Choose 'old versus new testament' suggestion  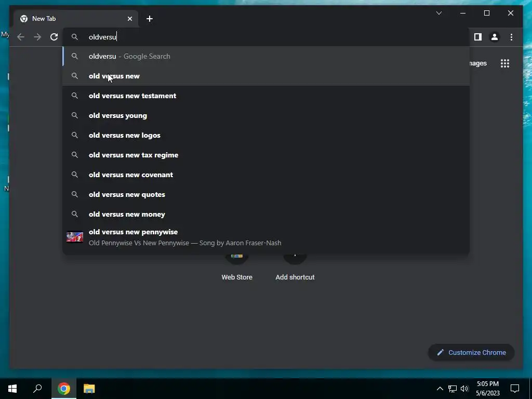tap(267, 96)
